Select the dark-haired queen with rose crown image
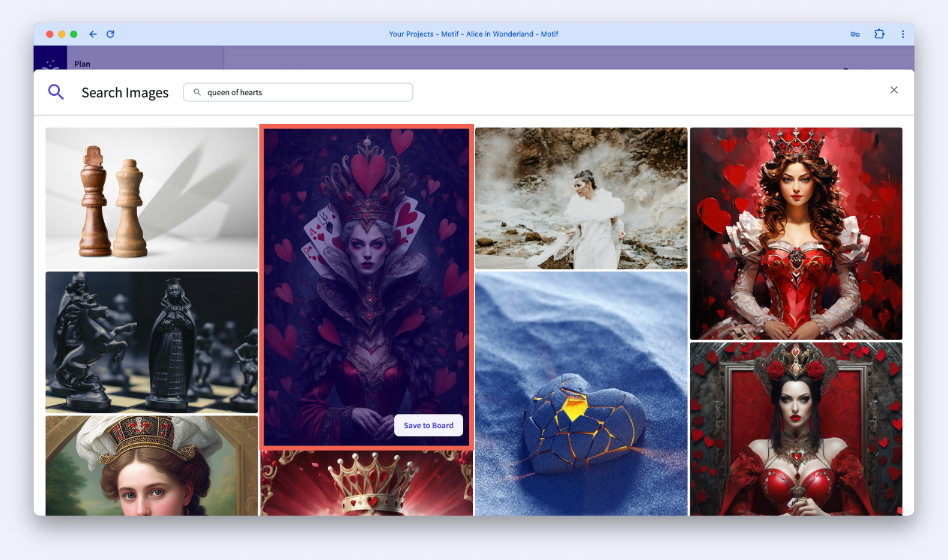948x560 pixels. [796, 429]
